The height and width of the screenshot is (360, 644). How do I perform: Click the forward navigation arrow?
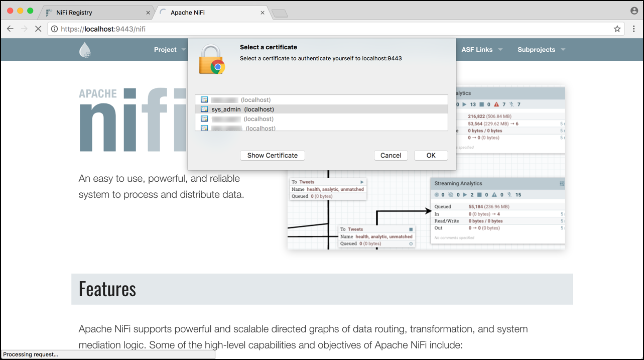pos(24,29)
